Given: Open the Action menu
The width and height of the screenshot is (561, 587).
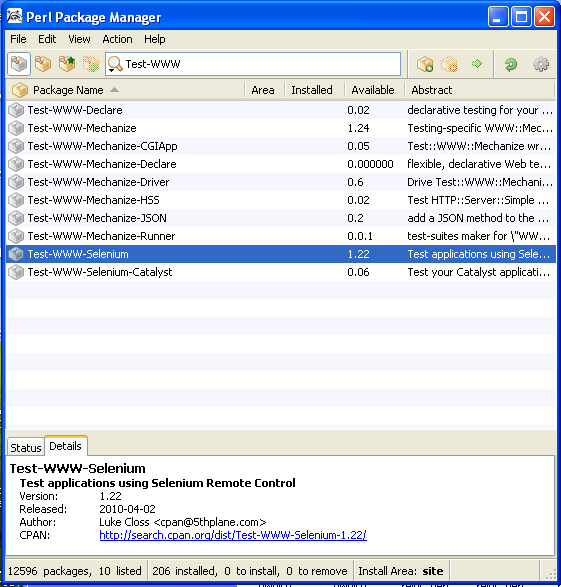Looking at the screenshot, I should 117,39.
